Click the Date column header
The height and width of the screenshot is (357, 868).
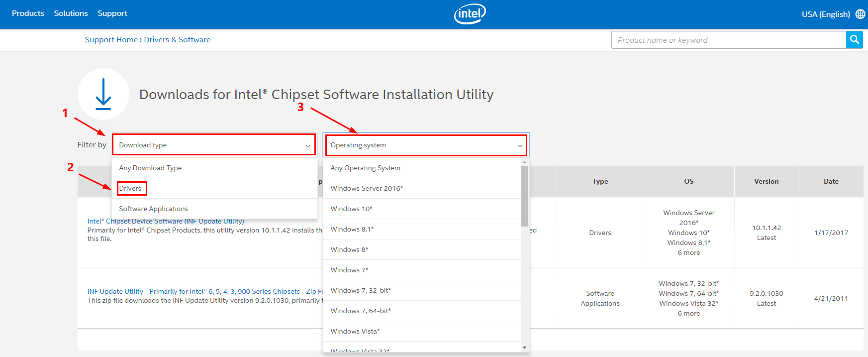click(x=831, y=182)
